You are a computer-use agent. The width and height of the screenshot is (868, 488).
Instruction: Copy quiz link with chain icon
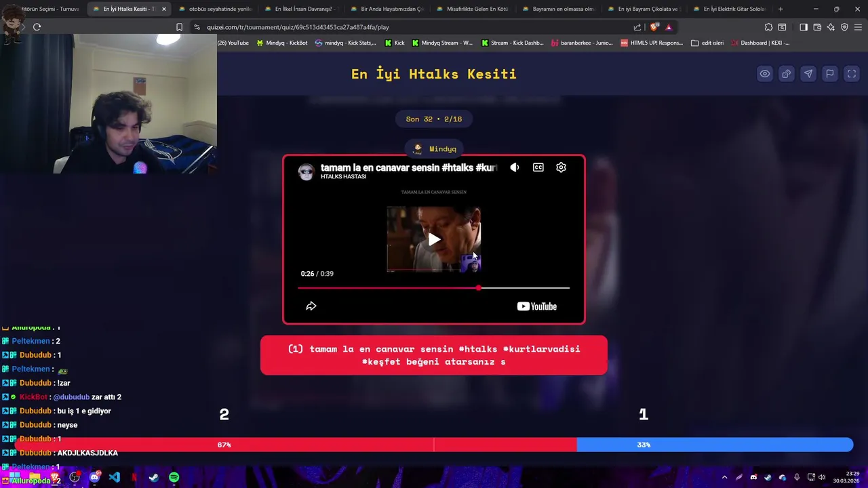click(x=786, y=74)
